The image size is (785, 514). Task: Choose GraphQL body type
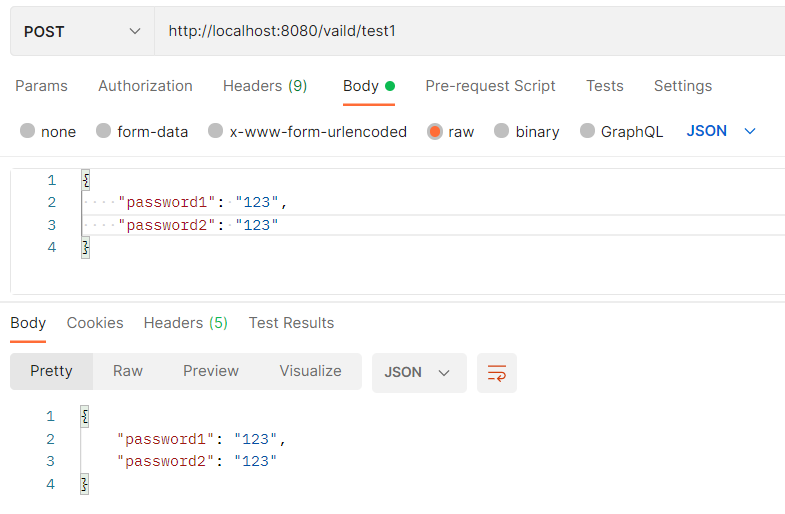[588, 131]
